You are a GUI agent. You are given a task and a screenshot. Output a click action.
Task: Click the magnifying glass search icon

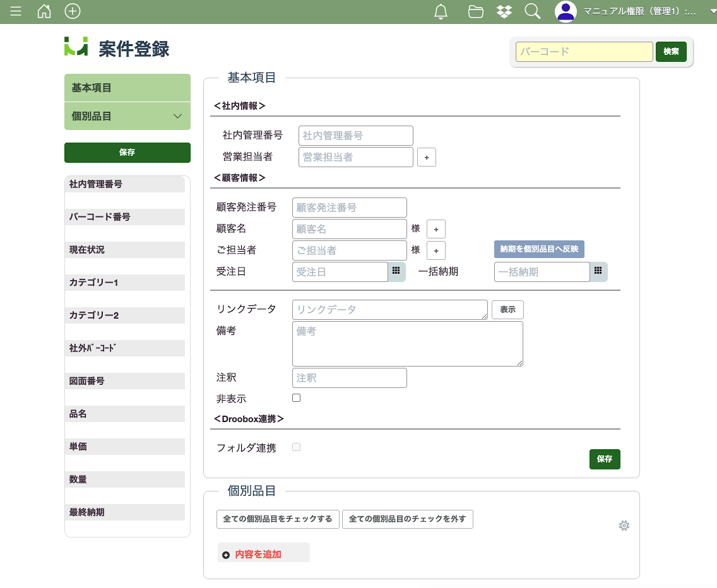(533, 11)
